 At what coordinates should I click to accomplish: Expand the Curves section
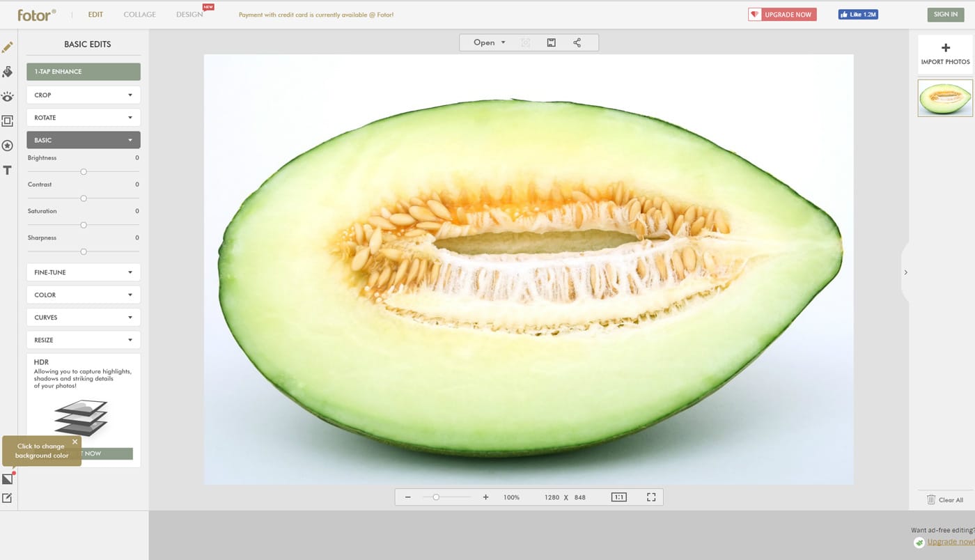click(84, 318)
